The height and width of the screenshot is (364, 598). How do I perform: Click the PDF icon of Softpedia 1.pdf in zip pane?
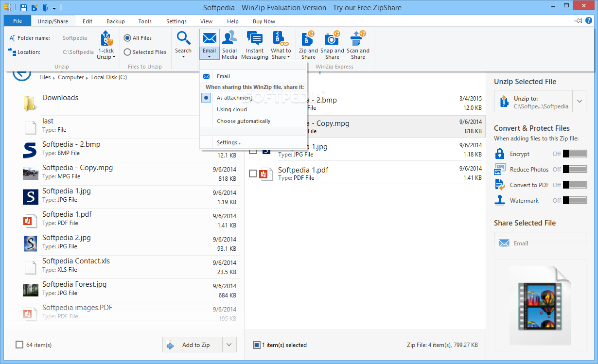tap(266, 174)
